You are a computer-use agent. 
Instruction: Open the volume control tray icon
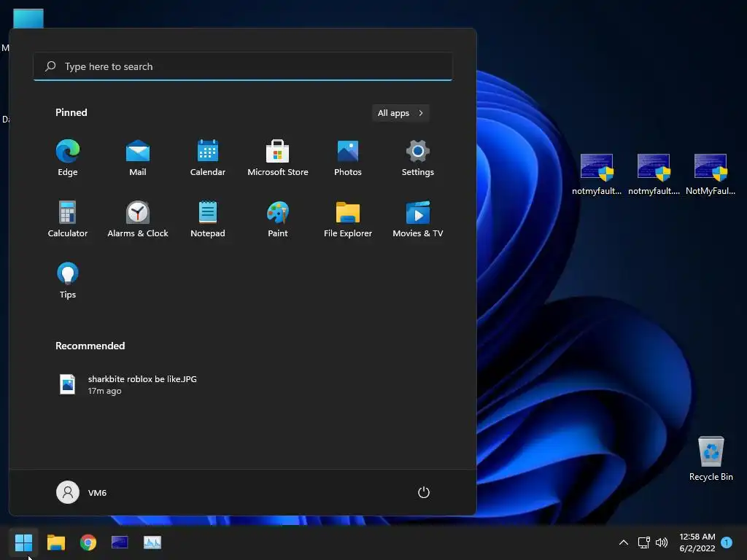pyautogui.click(x=662, y=542)
